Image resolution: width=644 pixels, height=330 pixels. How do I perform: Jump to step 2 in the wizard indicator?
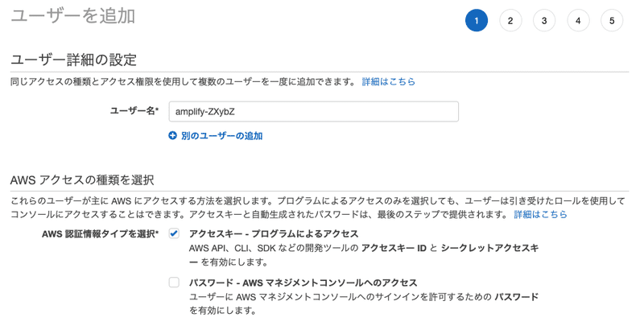(510, 20)
